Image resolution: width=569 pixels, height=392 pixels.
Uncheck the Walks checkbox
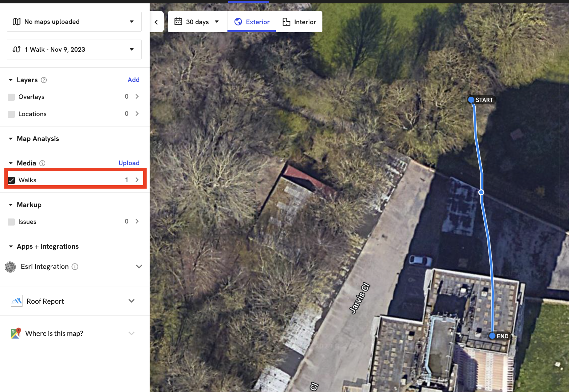click(11, 180)
